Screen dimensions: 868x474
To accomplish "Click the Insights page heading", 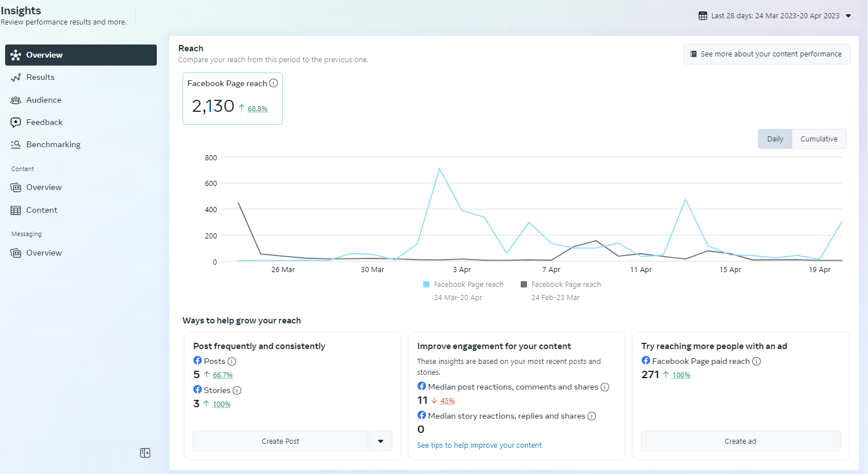I will [21, 11].
